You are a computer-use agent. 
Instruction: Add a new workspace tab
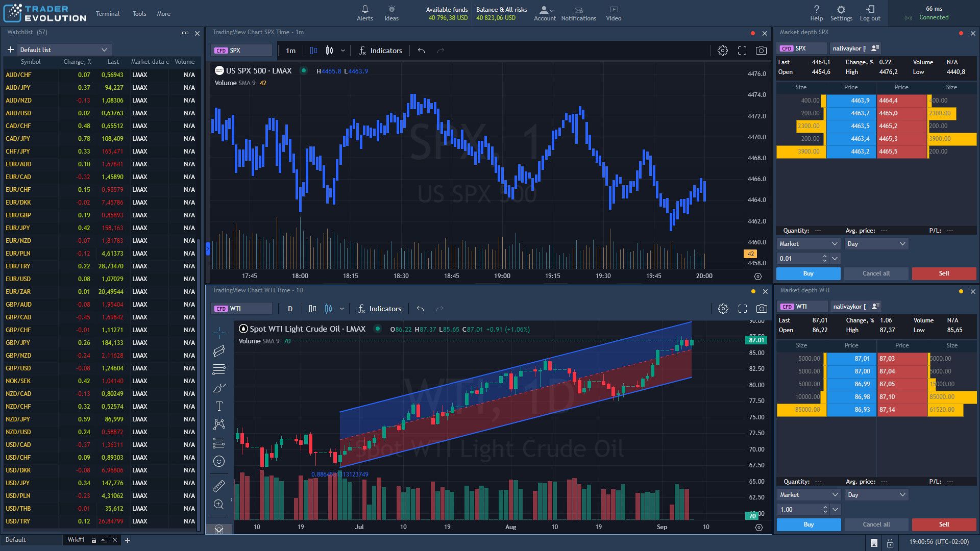[x=128, y=540]
